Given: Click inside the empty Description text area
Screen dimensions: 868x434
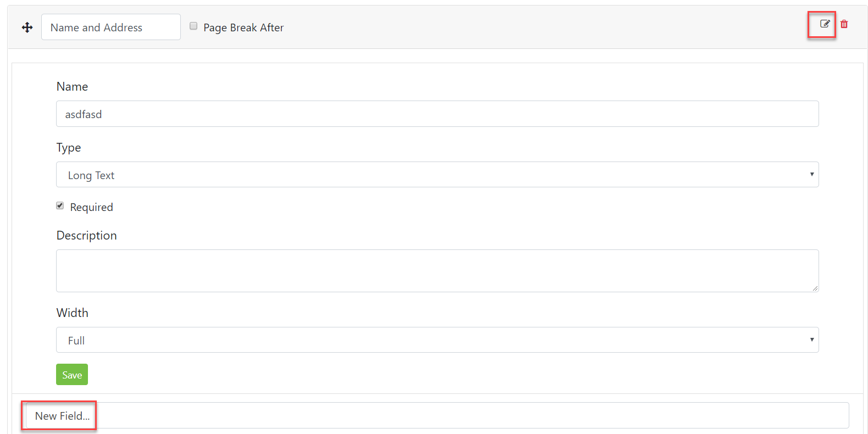Looking at the screenshot, I should (x=437, y=270).
